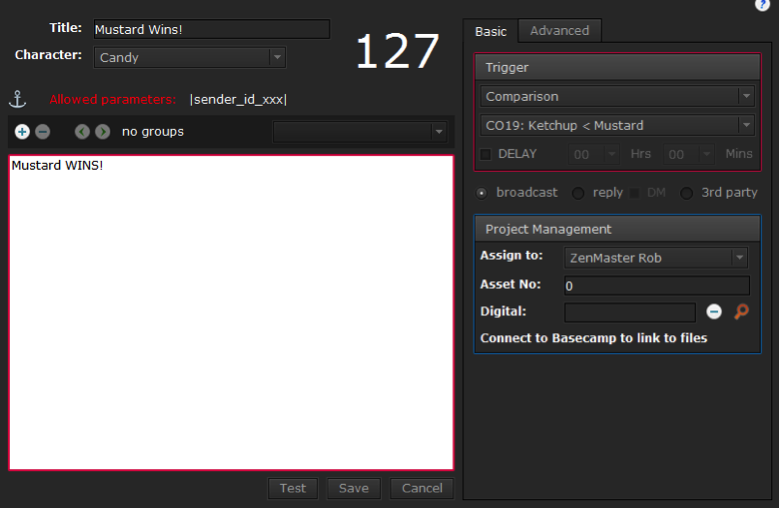The image size is (780, 509).
Task: Open help via the question mark icon
Action: [762, 4]
